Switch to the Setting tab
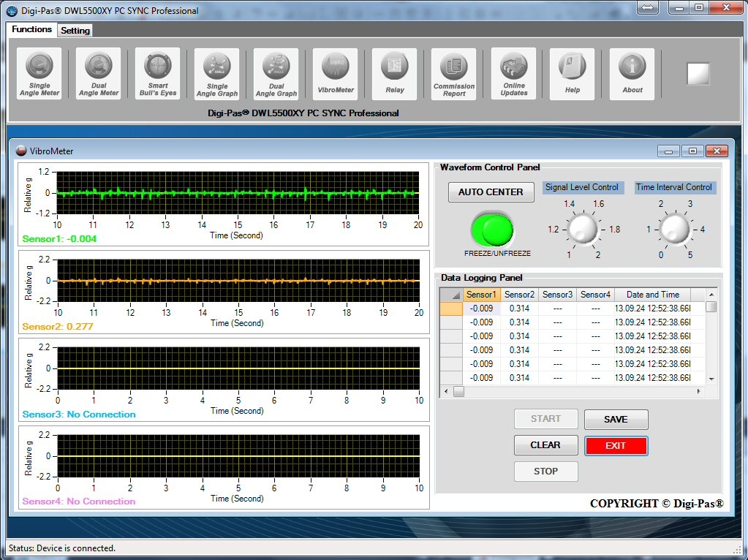The height and width of the screenshot is (560, 748). pos(75,31)
